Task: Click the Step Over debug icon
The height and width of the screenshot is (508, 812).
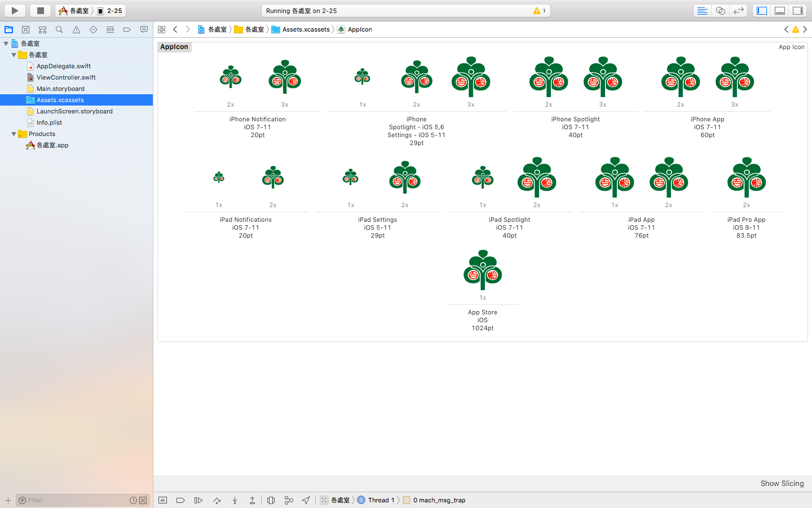Action: (x=217, y=500)
